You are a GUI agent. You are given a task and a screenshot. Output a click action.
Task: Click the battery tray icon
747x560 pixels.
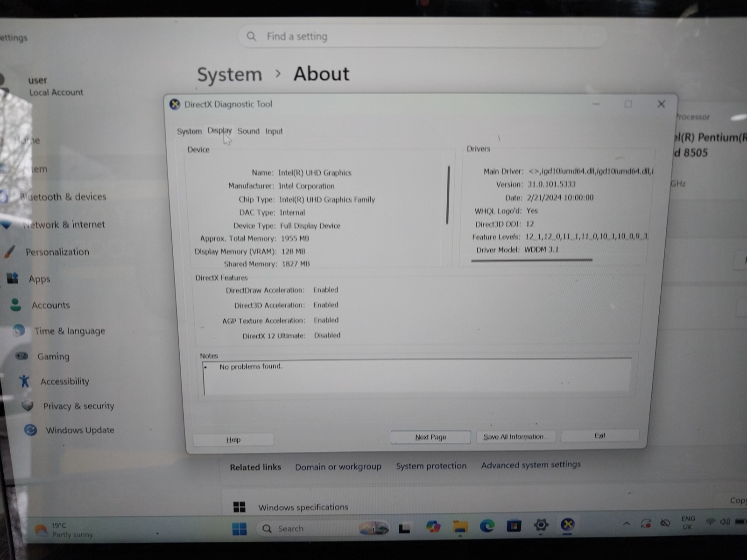pyautogui.click(x=740, y=521)
